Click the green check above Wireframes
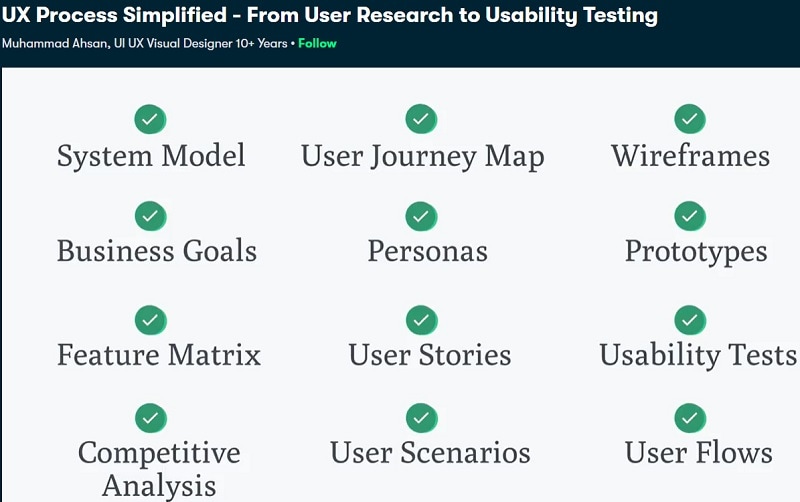 click(x=690, y=119)
